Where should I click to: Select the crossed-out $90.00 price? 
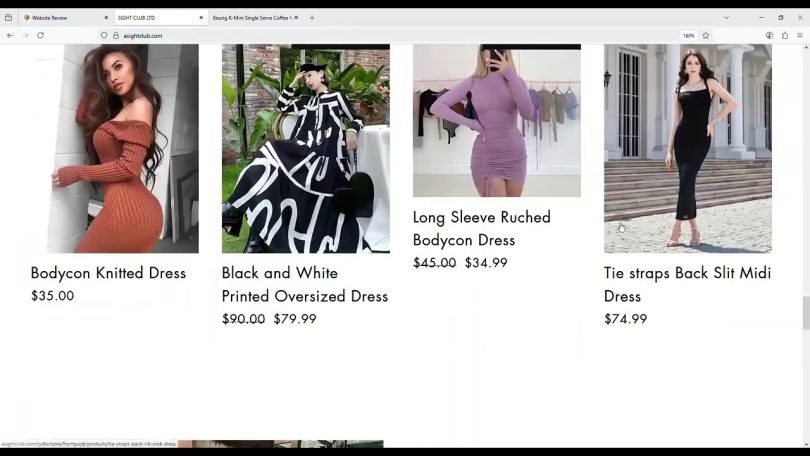[243, 319]
